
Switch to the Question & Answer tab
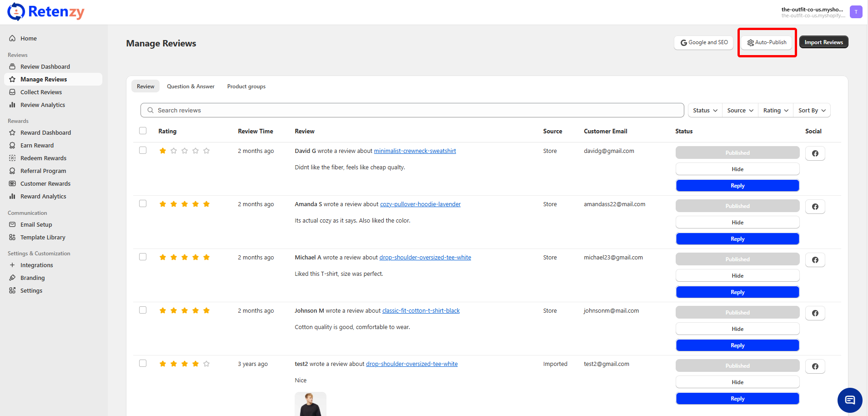[x=191, y=86]
